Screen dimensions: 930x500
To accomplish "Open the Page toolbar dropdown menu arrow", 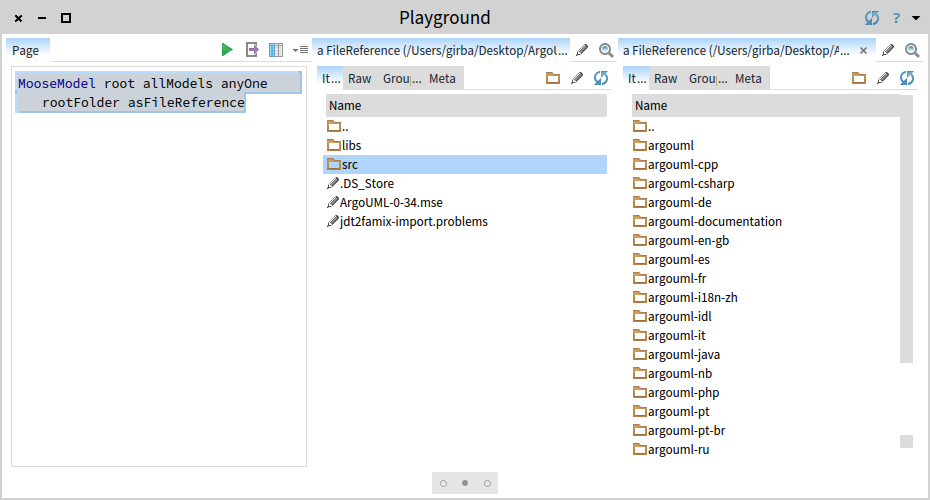I will click(x=300, y=50).
